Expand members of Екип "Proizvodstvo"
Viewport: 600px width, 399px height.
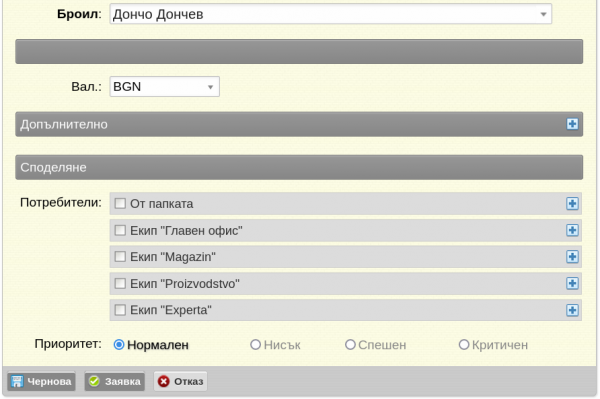pos(572,283)
